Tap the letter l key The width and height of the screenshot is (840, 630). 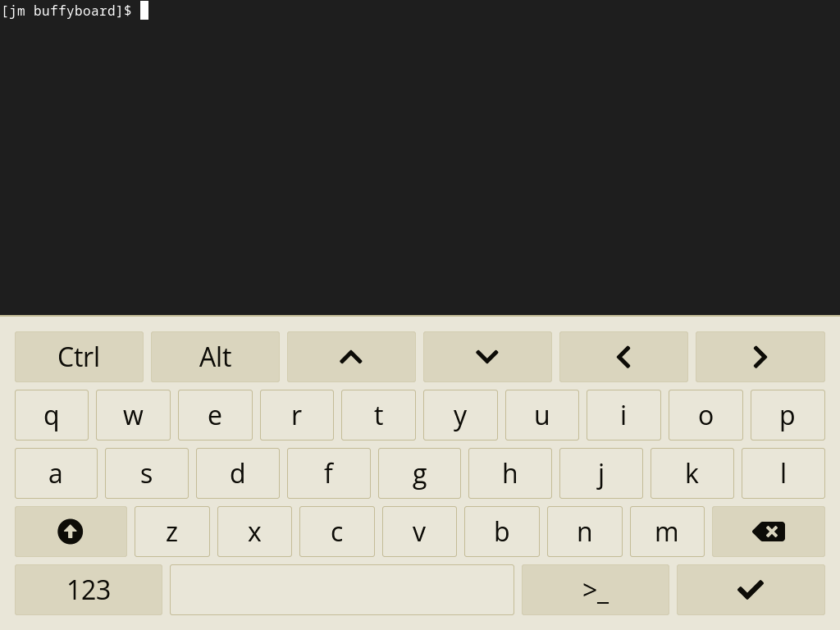[x=783, y=473]
